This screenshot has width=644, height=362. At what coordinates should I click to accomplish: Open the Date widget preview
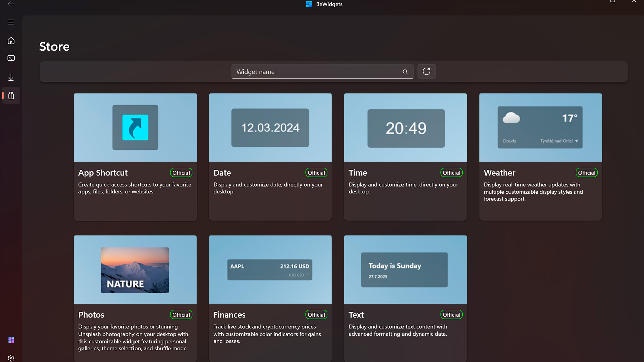point(270,128)
